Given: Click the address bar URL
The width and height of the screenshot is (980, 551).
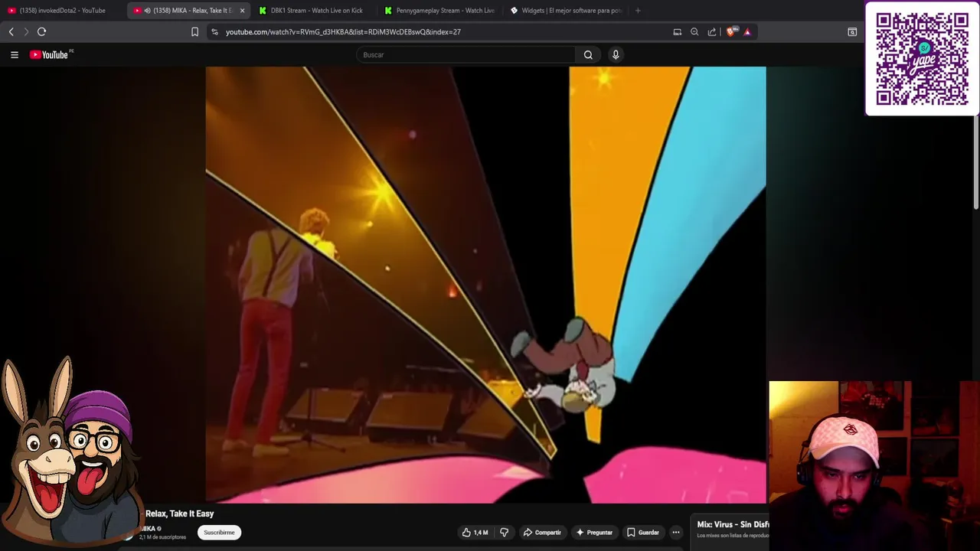Looking at the screenshot, I should click(343, 32).
